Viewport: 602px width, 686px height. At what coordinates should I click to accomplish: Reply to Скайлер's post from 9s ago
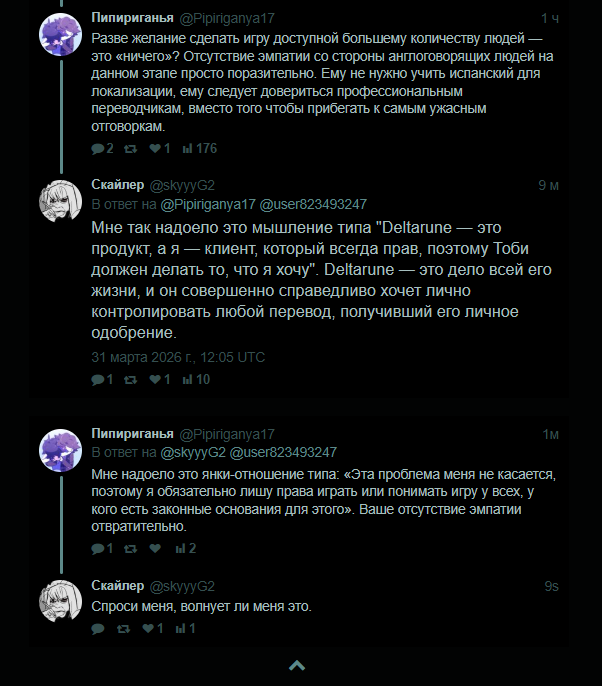click(97, 629)
